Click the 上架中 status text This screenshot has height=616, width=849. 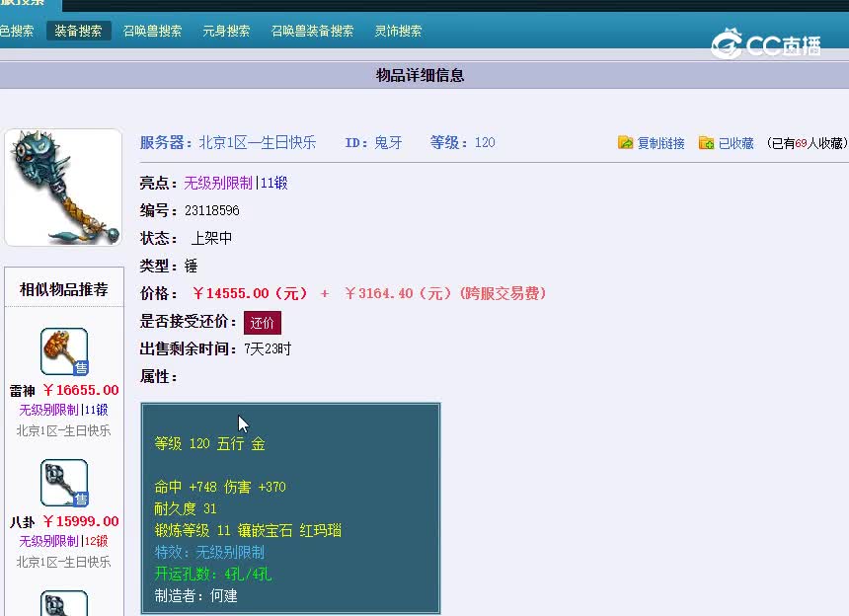point(211,238)
